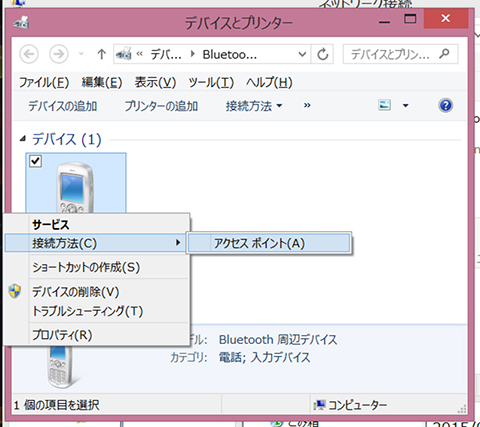Go up one folder level
This screenshot has width=480, height=427.
(102, 54)
